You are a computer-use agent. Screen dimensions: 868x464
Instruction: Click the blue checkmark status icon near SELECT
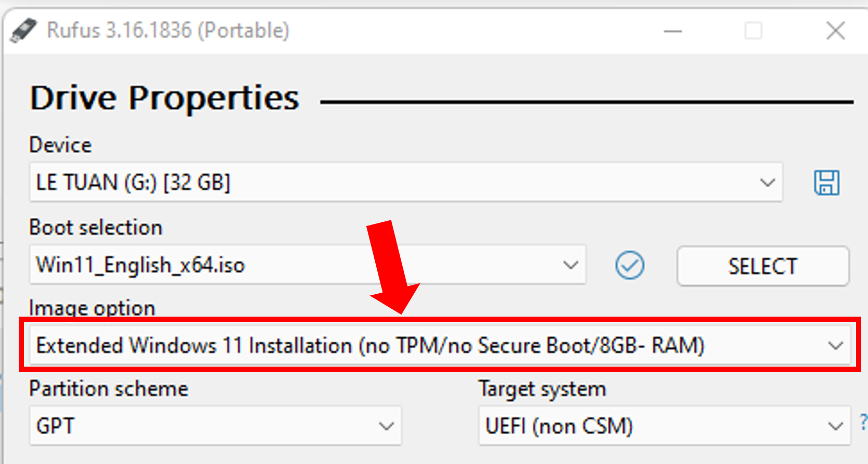630,266
